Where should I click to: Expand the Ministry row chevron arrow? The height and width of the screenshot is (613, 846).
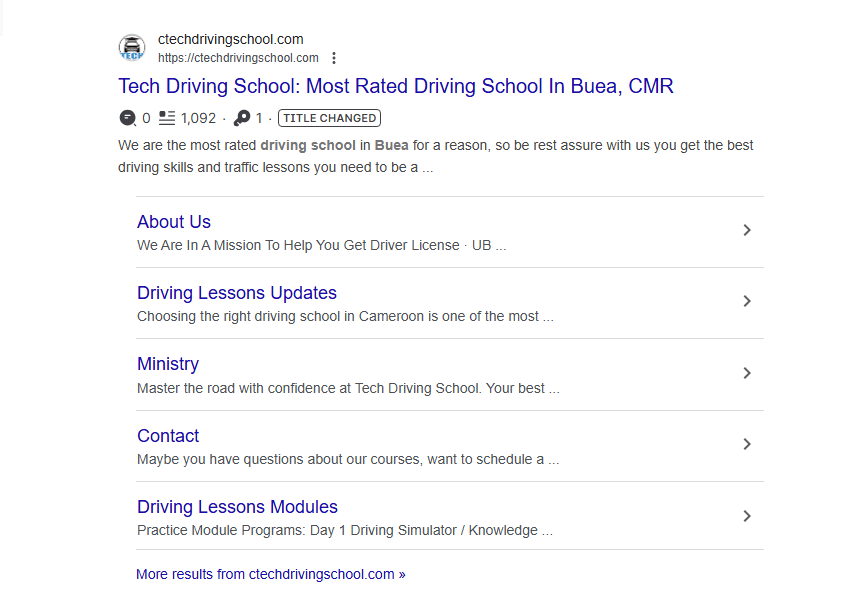pos(747,373)
